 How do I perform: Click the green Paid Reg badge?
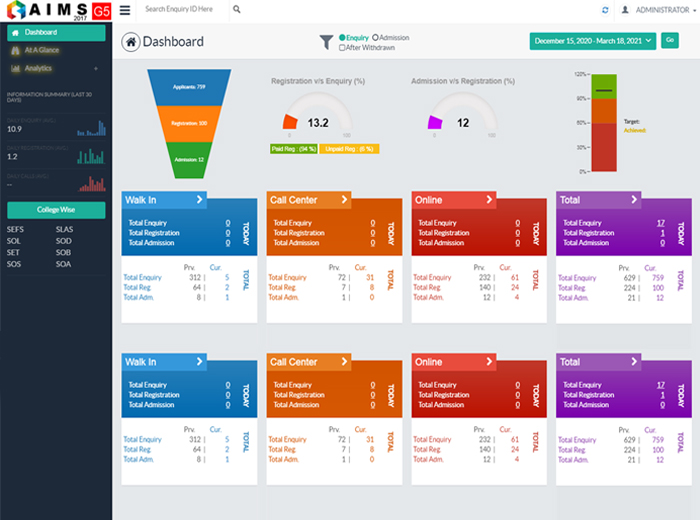[294, 149]
